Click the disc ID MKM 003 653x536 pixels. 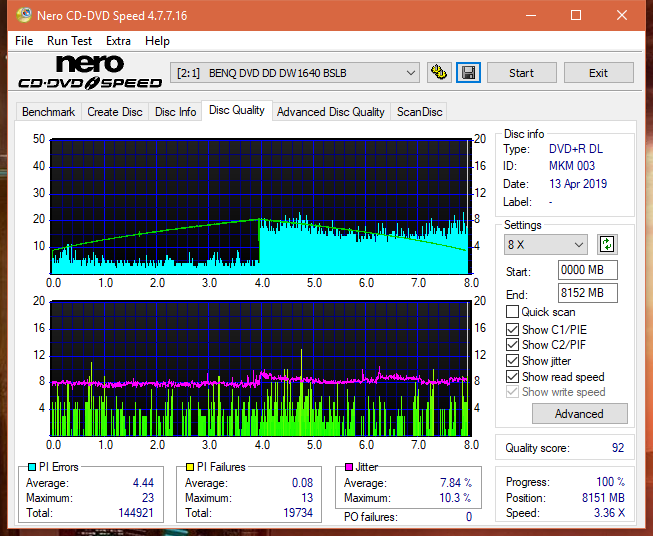tap(572, 166)
